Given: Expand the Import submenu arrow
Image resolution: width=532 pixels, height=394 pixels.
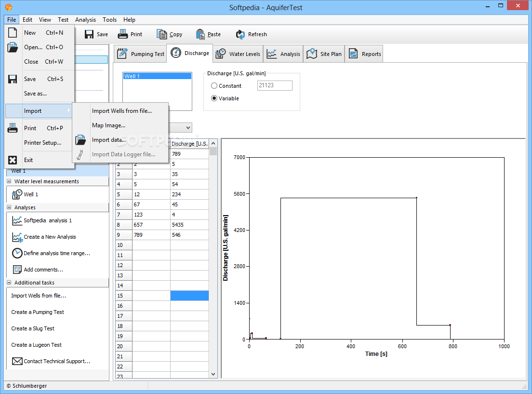Looking at the screenshot, I should (x=68, y=110).
